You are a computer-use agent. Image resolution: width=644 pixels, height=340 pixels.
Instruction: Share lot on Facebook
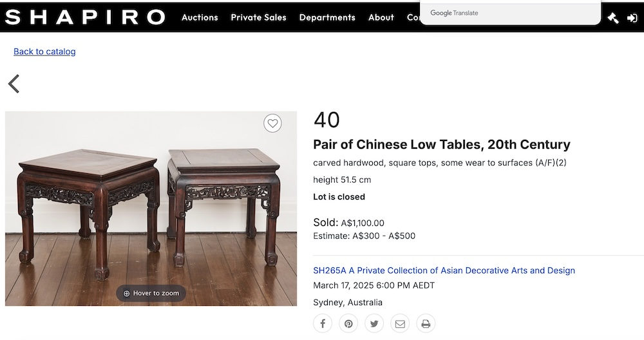323,323
